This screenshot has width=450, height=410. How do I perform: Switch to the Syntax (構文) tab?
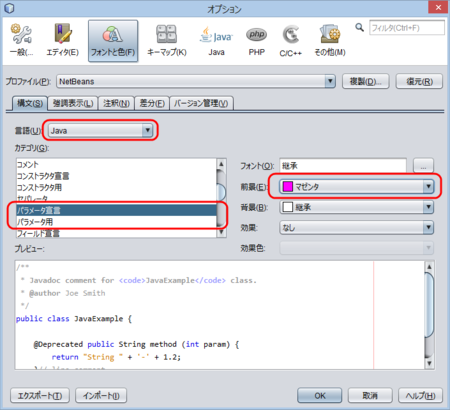[30, 103]
